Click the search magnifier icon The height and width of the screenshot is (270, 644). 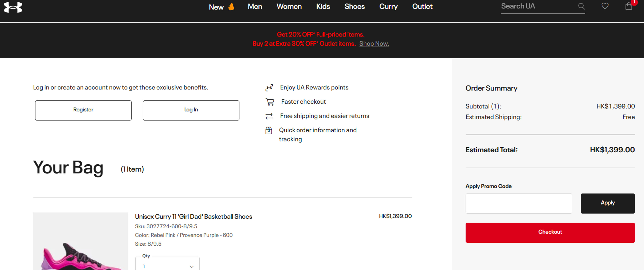[581, 6]
